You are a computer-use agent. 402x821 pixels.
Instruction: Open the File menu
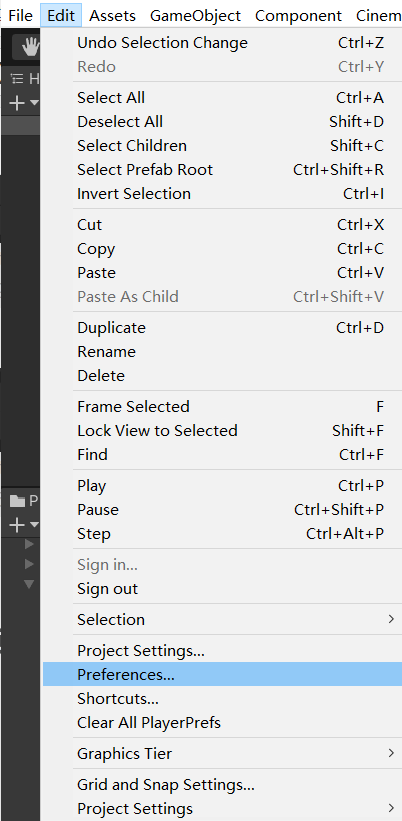pos(20,15)
